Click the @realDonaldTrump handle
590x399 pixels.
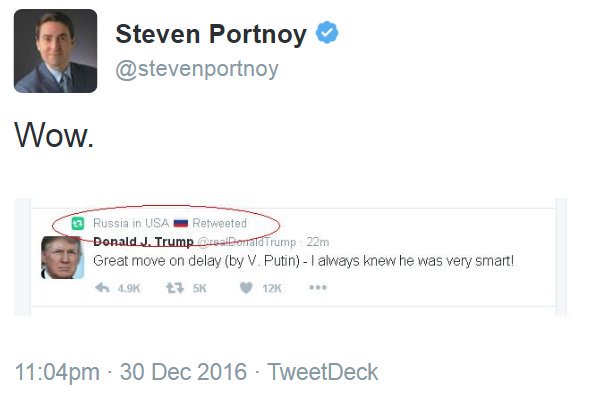(247, 242)
